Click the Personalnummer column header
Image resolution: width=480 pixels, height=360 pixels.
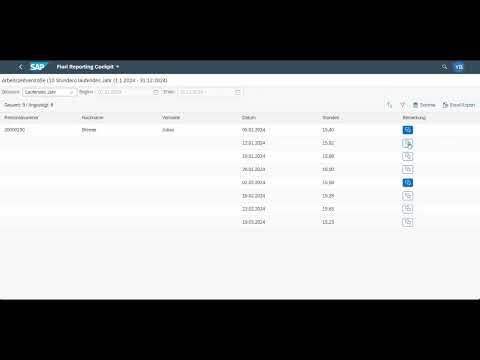[x=21, y=118]
